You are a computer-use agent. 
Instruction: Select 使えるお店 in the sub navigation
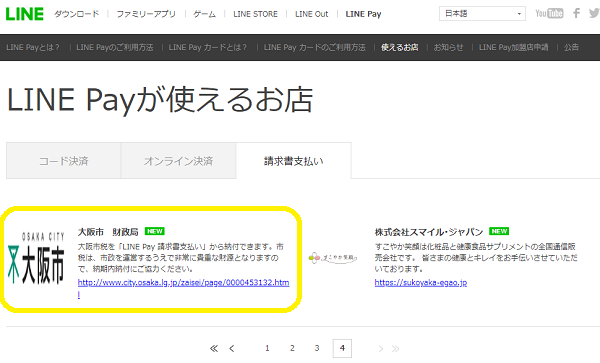coord(399,47)
